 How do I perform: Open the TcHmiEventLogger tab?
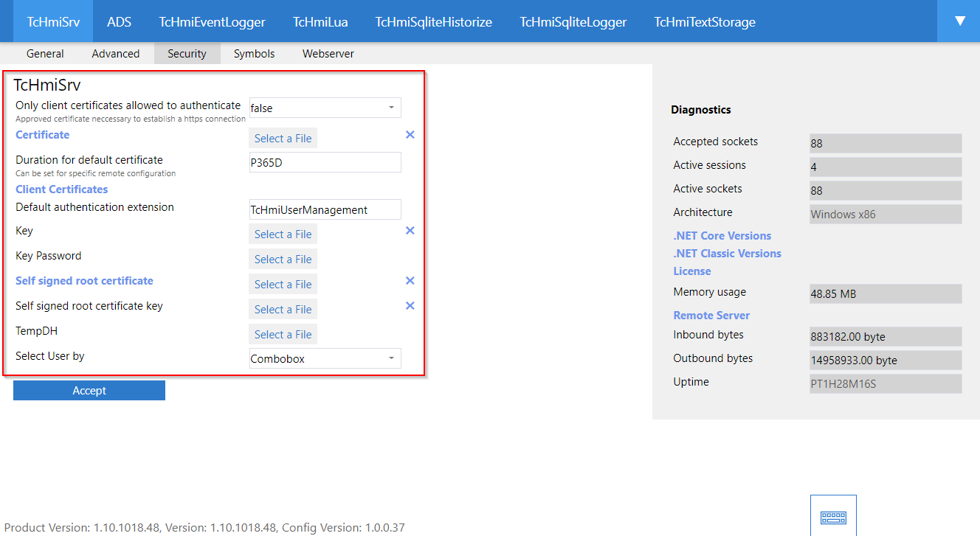(x=212, y=21)
